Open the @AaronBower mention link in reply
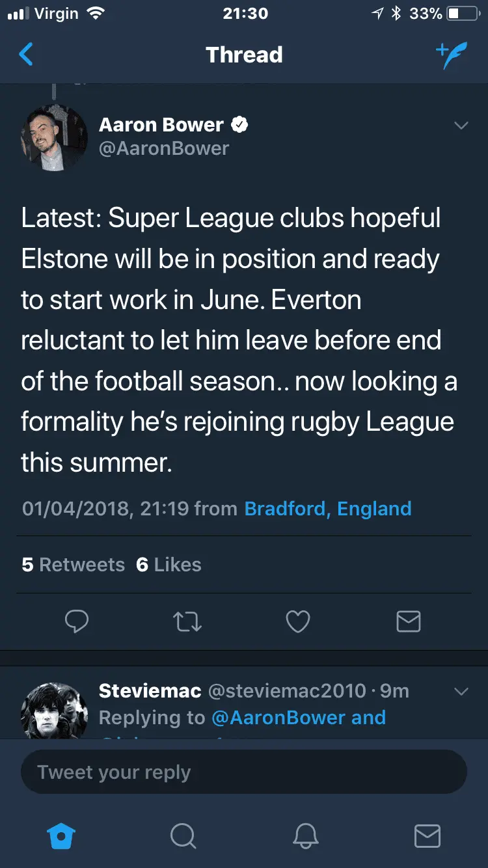The image size is (488, 868). (x=278, y=718)
